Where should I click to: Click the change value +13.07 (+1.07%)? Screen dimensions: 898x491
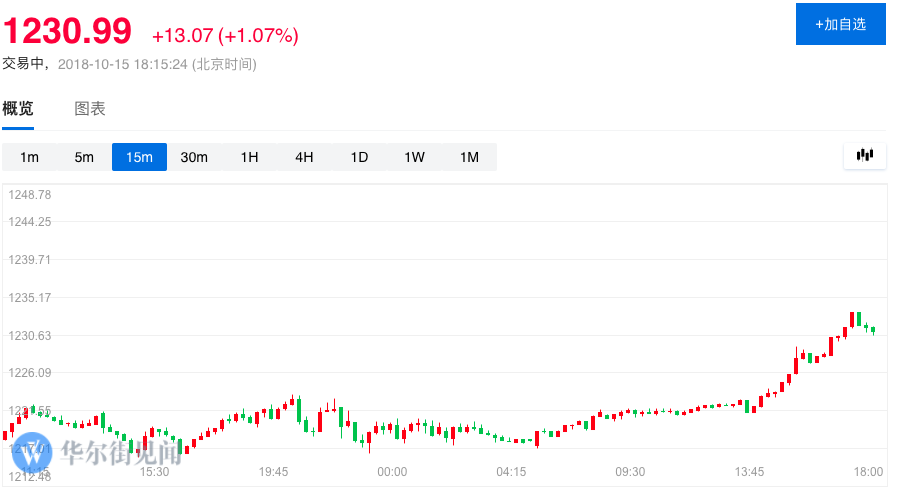click(x=225, y=36)
